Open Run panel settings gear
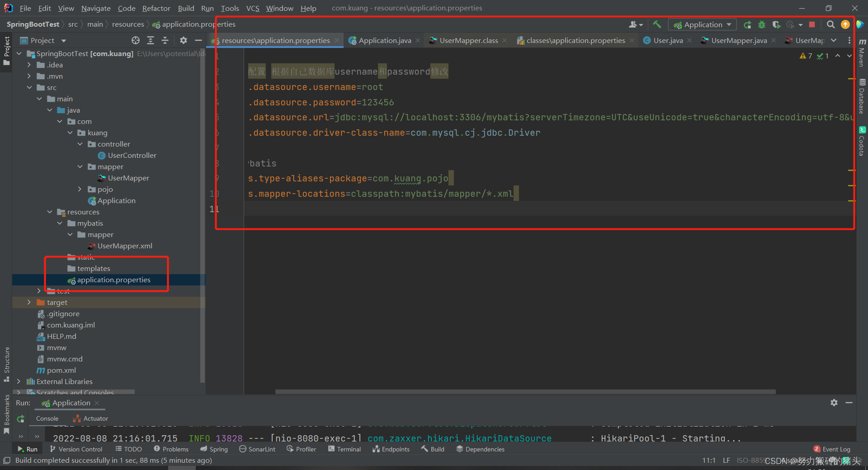This screenshot has width=868, height=470. (834, 403)
